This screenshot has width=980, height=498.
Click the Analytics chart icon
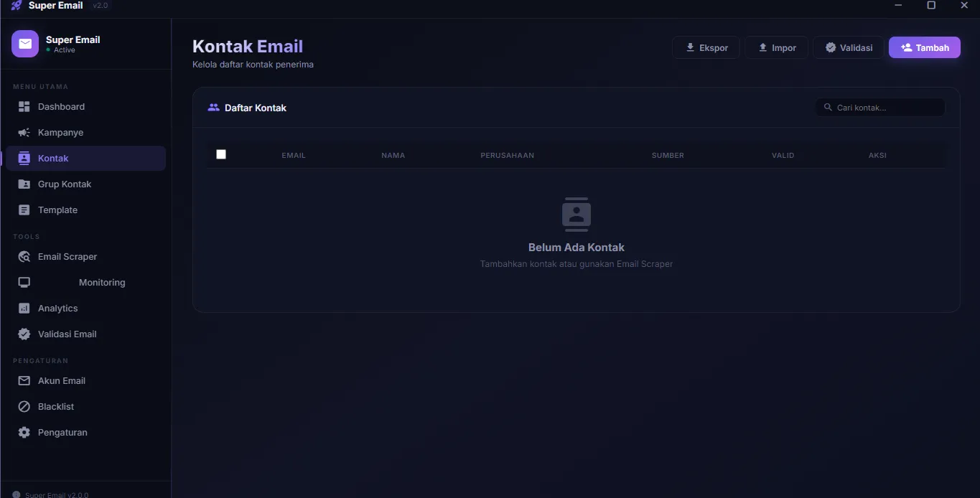(x=24, y=309)
